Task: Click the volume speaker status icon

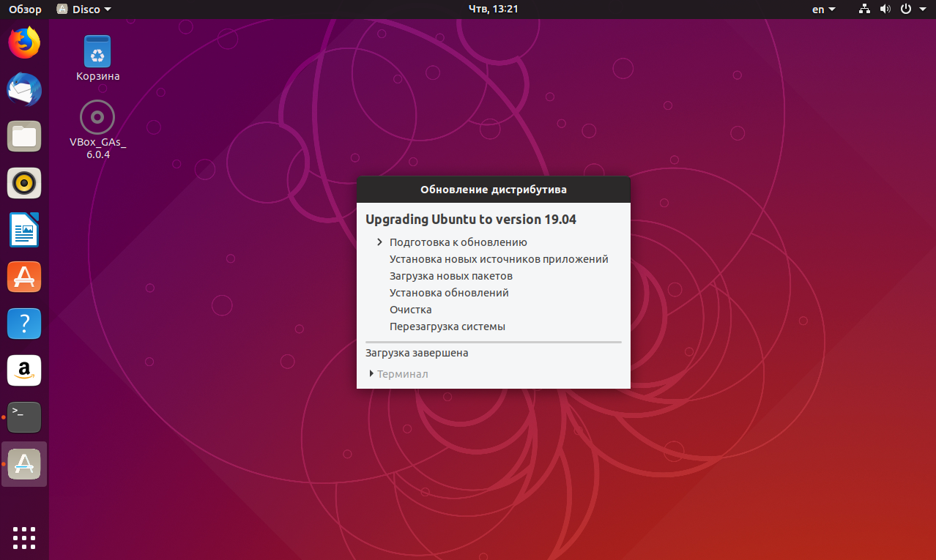Action: tap(885, 10)
